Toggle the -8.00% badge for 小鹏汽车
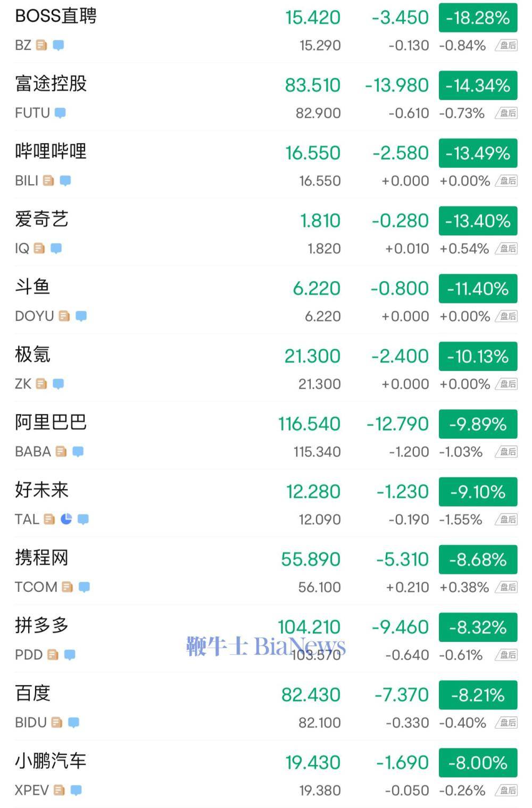The image size is (532, 808). [478, 763]
